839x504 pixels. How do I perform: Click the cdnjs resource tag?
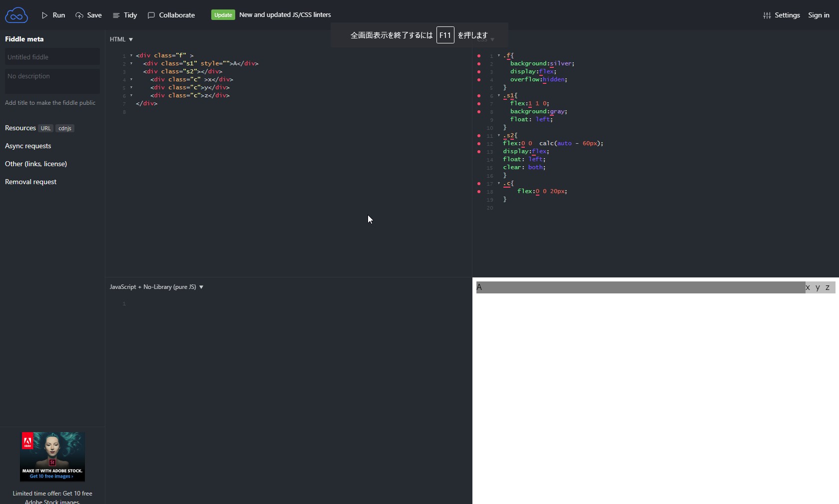pos(65,128)
